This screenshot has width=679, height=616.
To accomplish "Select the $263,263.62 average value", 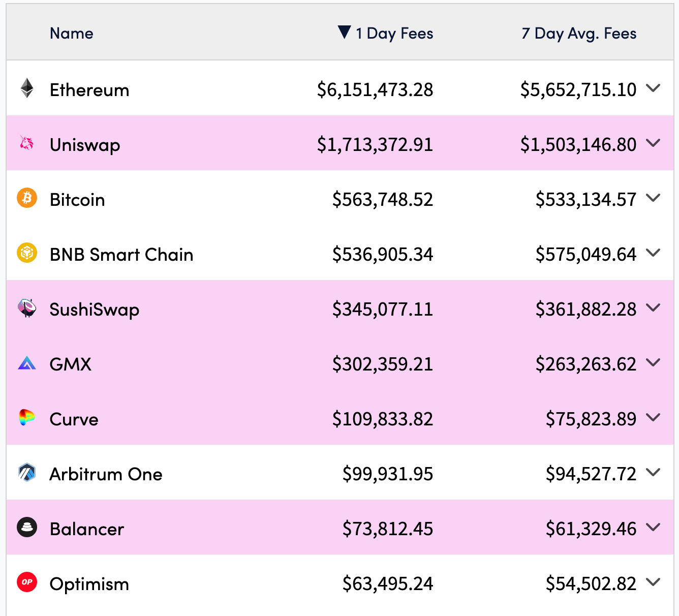I will pos(586,364).
